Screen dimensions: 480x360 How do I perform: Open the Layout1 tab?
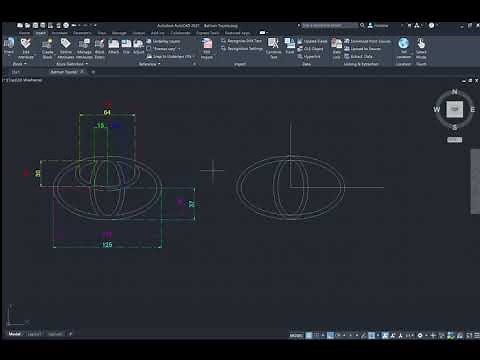click(x=34, y=334)
